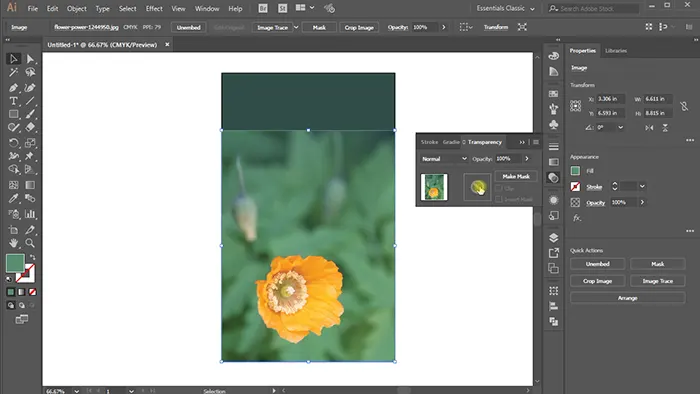Click the Search Adobe Stock field
The height and width of the screenshot is (394, 700).
[594, 8]
